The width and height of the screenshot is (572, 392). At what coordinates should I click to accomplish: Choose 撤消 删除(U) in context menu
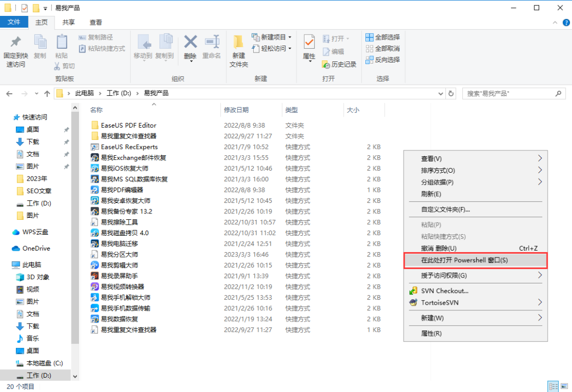click(475, 248)
